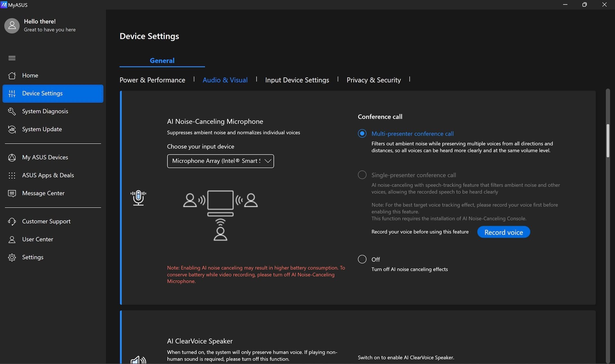Select Multi-presenter conference call radio button
Image resolution: width=615 pixels, height=364 pixels.
pos(362,133)
